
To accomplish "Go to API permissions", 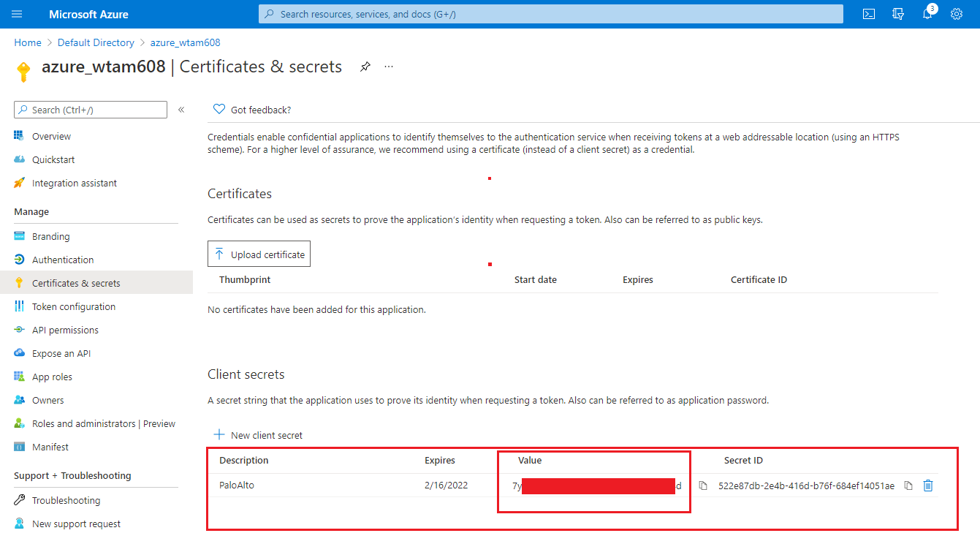I will coord(65,330).
